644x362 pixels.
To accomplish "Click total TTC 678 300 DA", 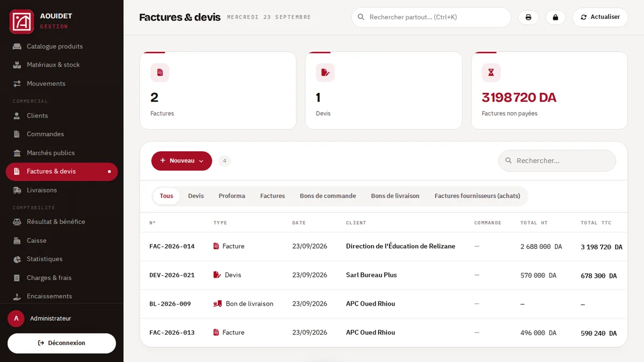I will (x=599, y=276).
